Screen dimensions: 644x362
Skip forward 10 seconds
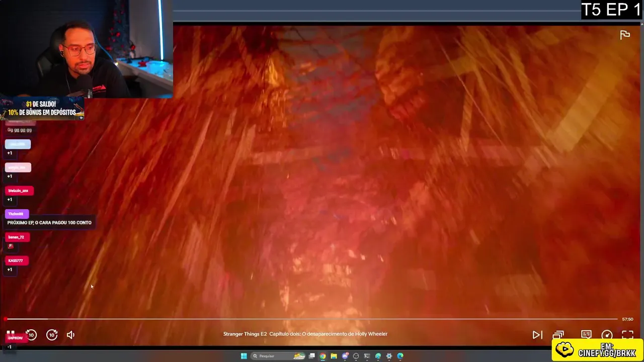tap(52, 335)
